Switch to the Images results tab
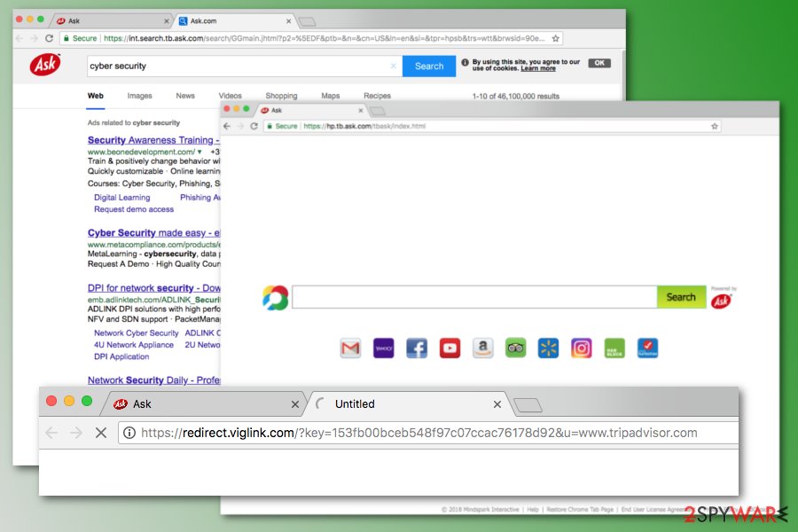Viewport: 798px width, 532px height. [x=139, y=96]
